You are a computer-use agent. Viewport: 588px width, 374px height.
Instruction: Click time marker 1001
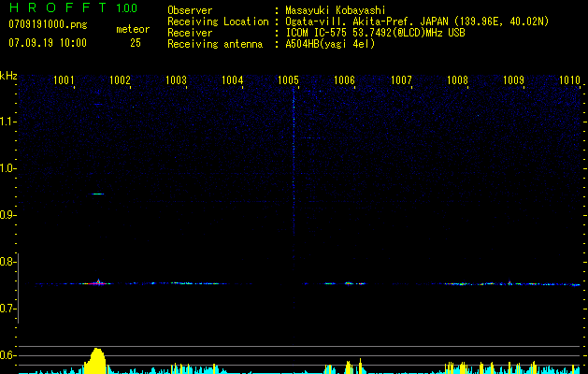pyautogui.click(x=64, y=80)
